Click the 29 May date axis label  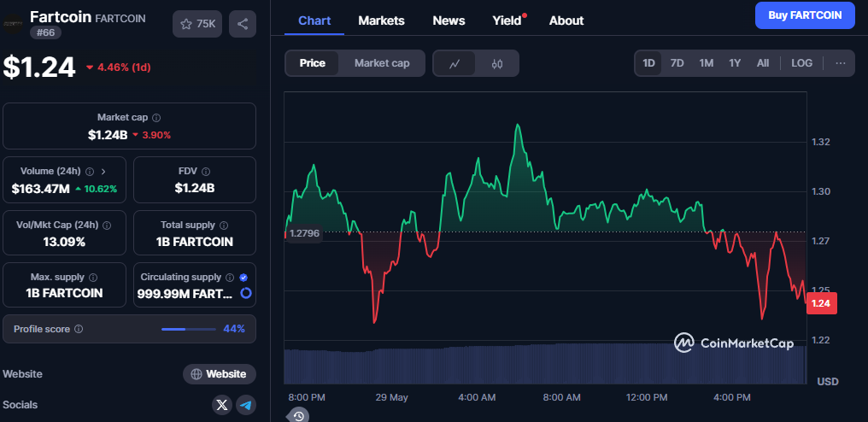tap(391, 397)
